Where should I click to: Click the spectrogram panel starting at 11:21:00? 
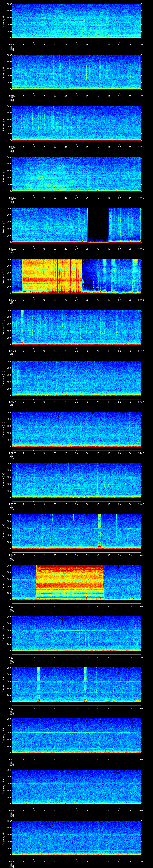(x=76, y=378)
